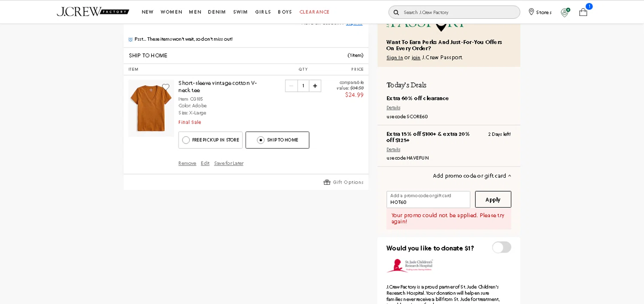644x304 pixels.
Task: Click join link for J.Crew Passport
Action: (416, 57)
